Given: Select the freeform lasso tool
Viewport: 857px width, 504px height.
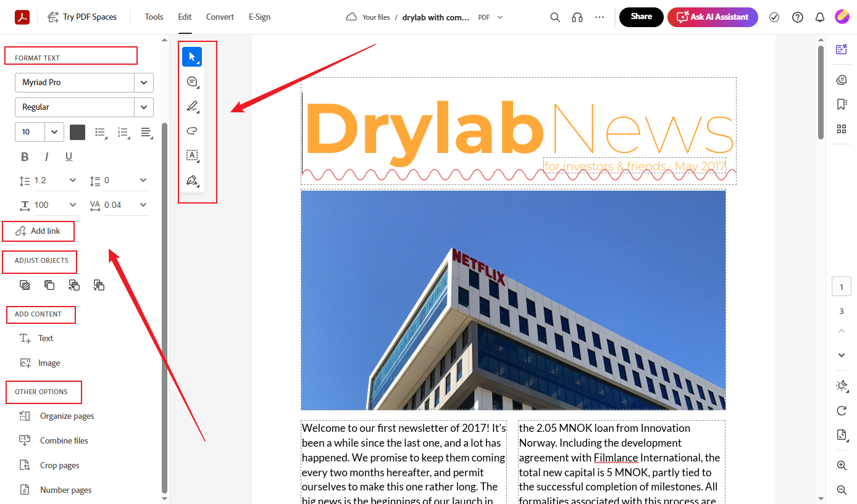Looking at the screenshot, I should [x=191, y=130].
